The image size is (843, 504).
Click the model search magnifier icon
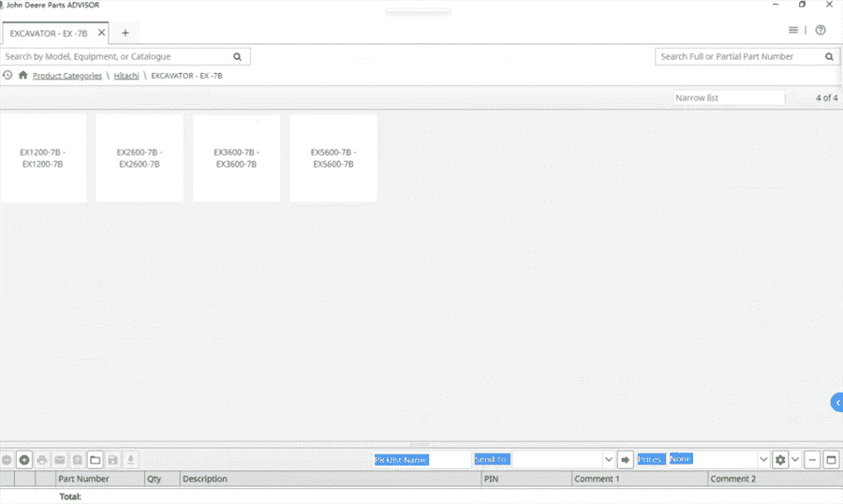[237, 56]
